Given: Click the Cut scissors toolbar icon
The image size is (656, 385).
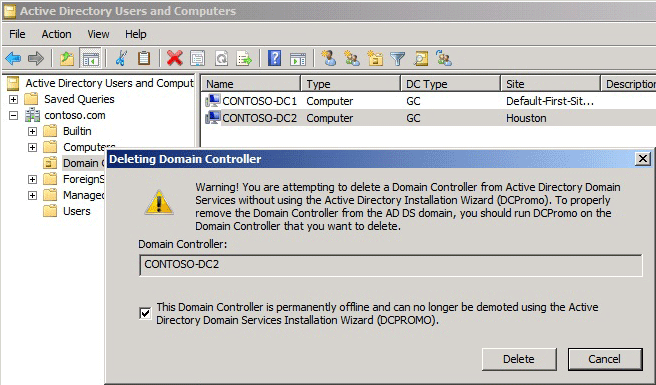Looking at the screenshot, I should [x=121, y=58].
